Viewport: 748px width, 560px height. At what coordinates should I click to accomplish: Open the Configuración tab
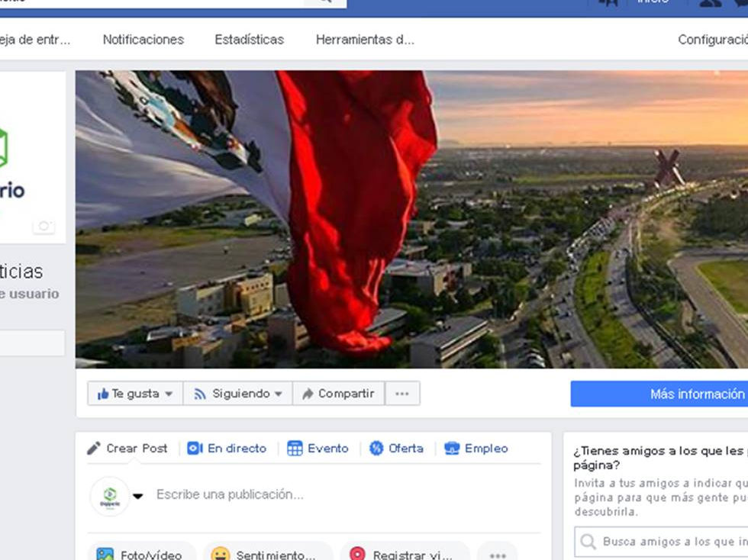(x=713, y=40)
